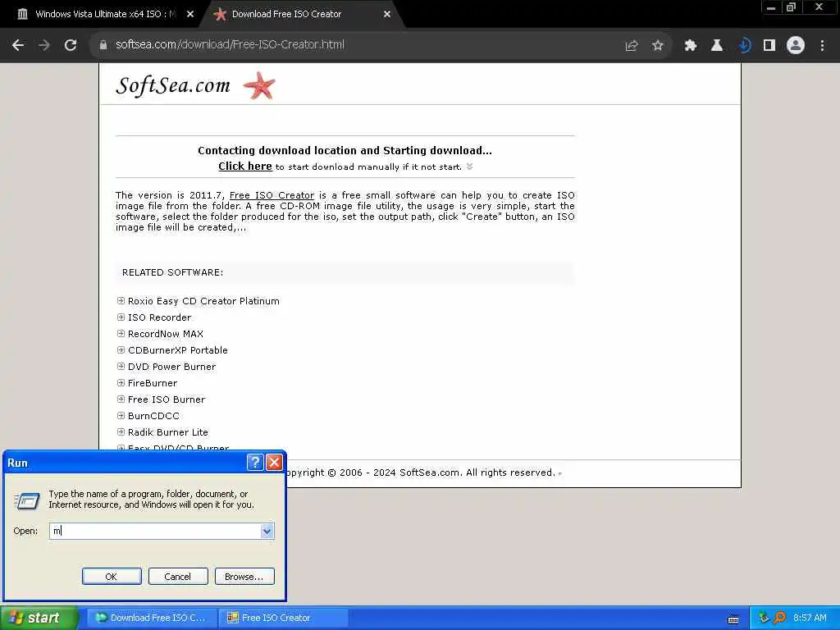
Task: Select the Download Free ISO Creator tab
Action: tap(301, 15)
